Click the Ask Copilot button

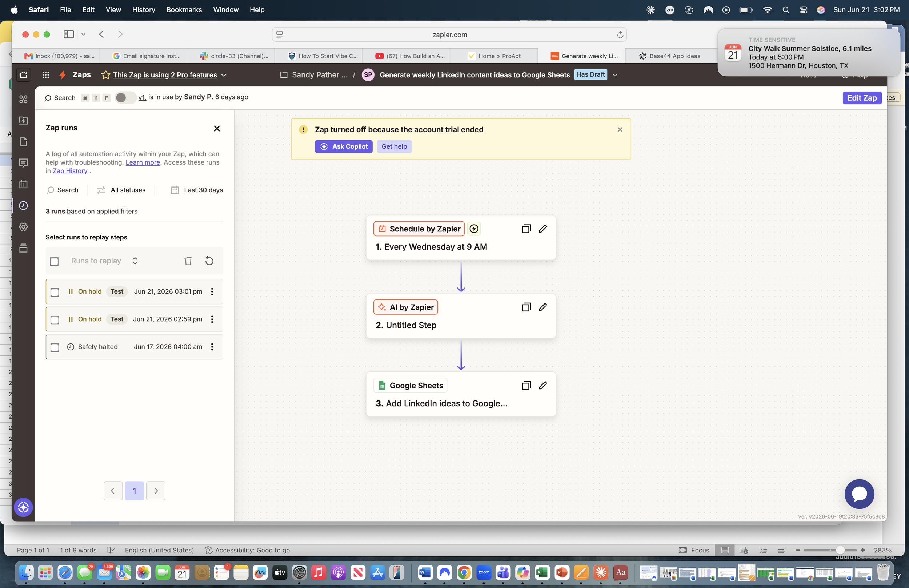[x=344, y=146]
